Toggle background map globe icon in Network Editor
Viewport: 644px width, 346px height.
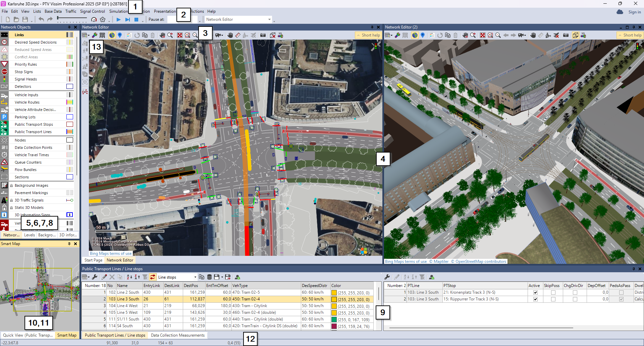click(112, 35)
